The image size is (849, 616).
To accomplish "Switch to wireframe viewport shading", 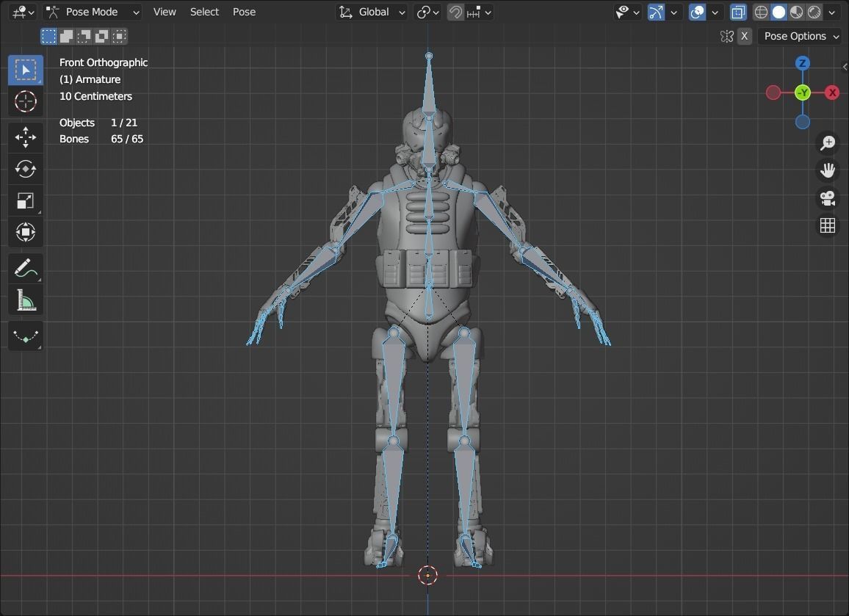I will coord(761,12).
